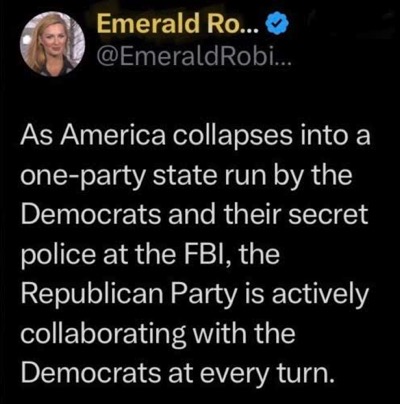Click the blue verified checkmark badge
The image size is (400, 404).
(x=274, y=24)
